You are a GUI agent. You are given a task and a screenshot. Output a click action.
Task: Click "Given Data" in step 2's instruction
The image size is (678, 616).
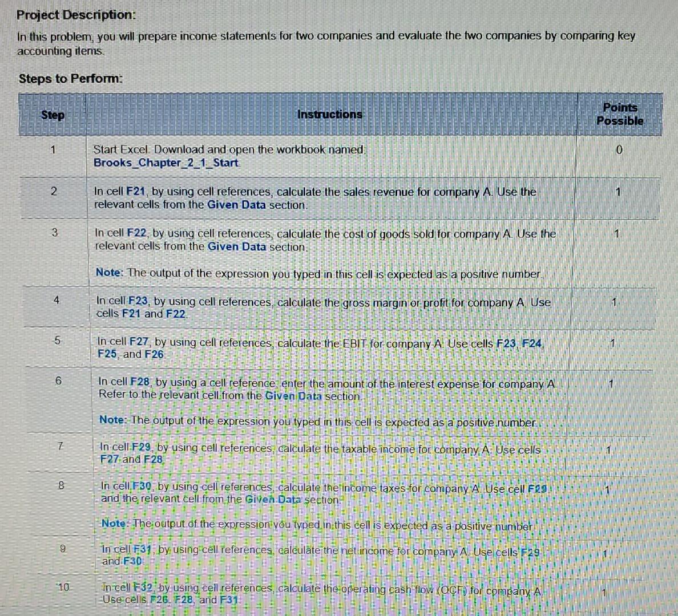pyautogui.click(x=236, y=204)
